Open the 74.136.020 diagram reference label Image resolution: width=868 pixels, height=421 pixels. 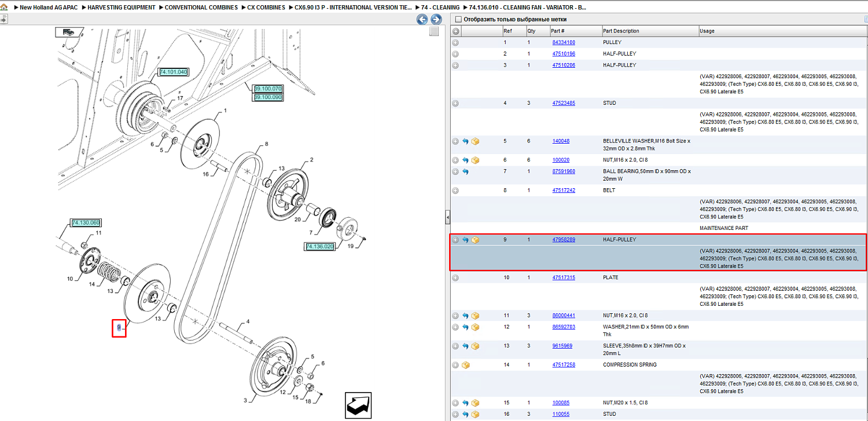point(321,247)
